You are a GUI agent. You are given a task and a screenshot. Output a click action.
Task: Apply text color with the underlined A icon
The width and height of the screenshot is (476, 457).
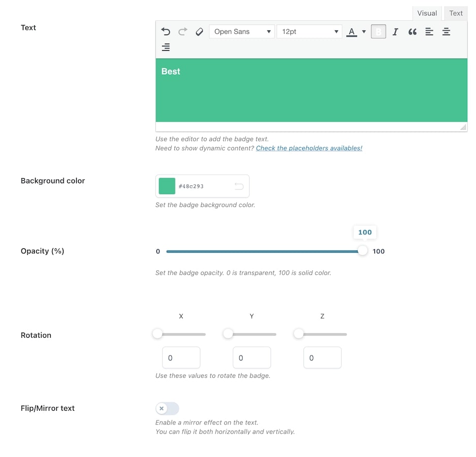tap(352, 31)
